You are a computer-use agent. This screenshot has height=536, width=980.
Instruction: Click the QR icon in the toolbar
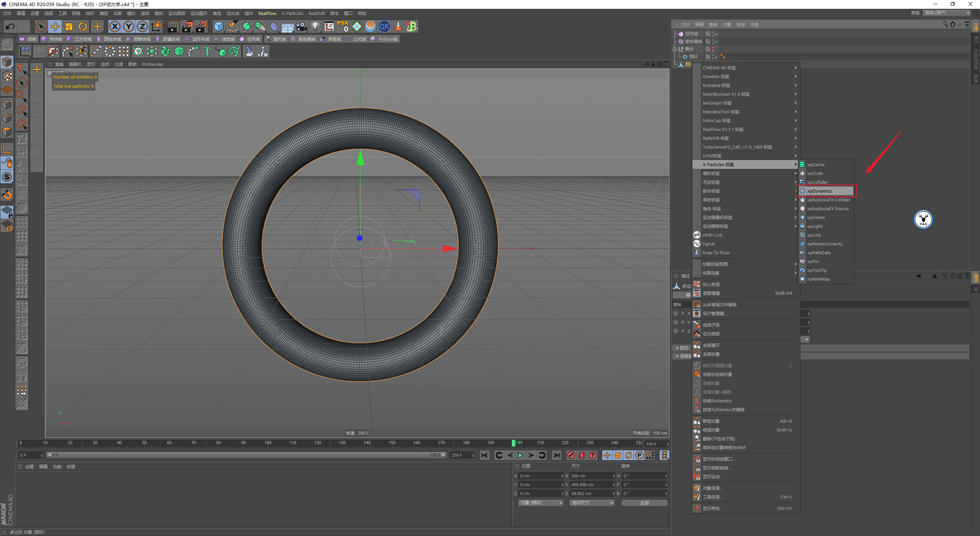(384, 26)
